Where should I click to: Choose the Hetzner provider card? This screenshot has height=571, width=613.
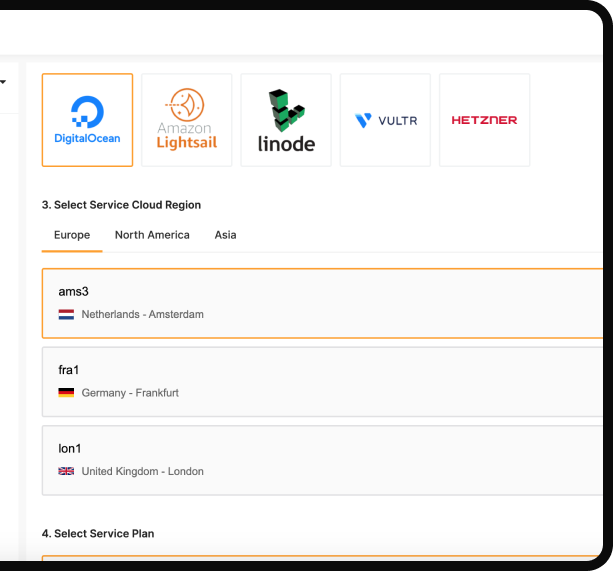(x=484, y=120)
